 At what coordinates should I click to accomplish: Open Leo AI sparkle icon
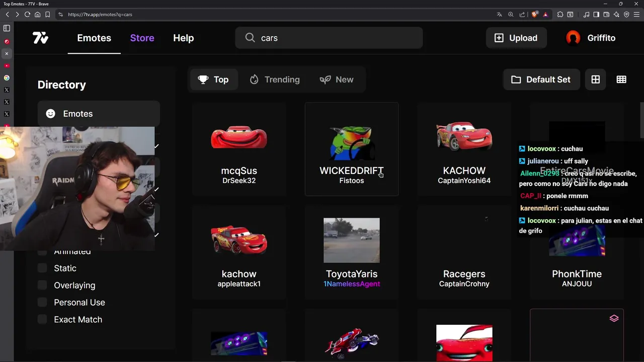[616, 15]
